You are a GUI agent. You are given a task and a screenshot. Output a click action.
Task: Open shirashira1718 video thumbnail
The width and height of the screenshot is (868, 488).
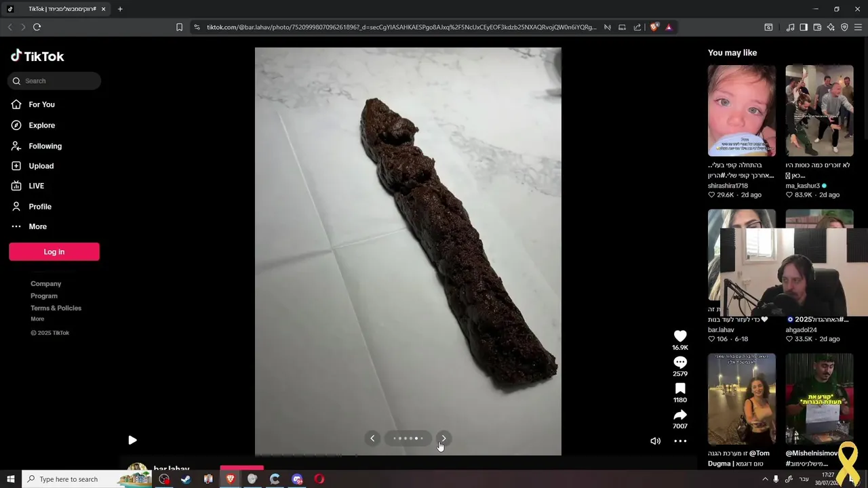point(742,110)
